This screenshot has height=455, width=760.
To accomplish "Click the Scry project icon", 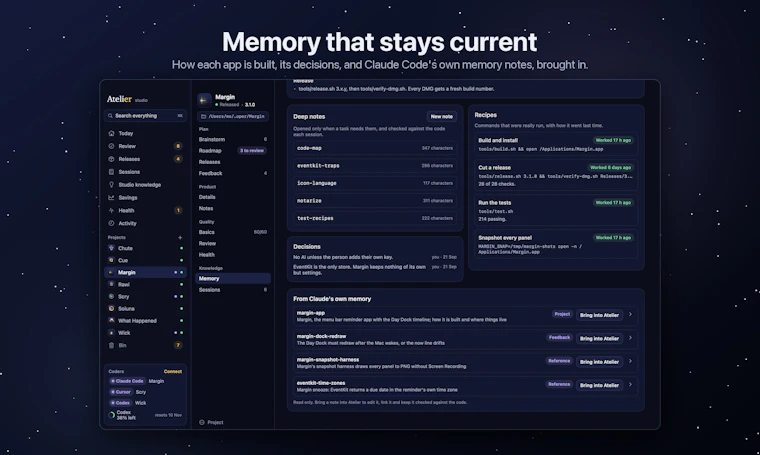I will tap(111, 296).
